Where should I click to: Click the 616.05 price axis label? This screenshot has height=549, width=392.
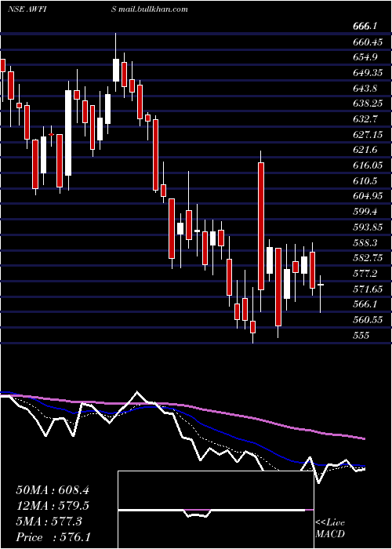point(368,165)
